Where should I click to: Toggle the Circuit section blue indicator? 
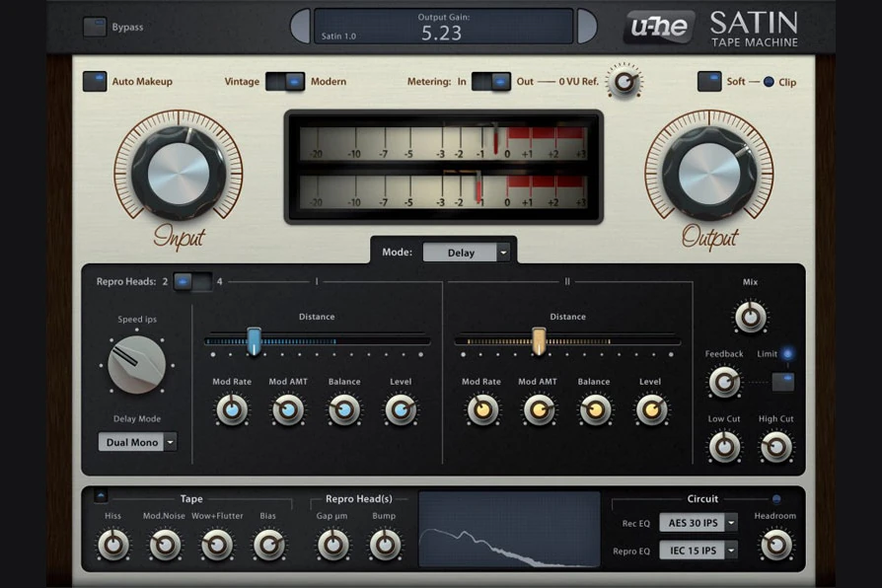[776, 499]
